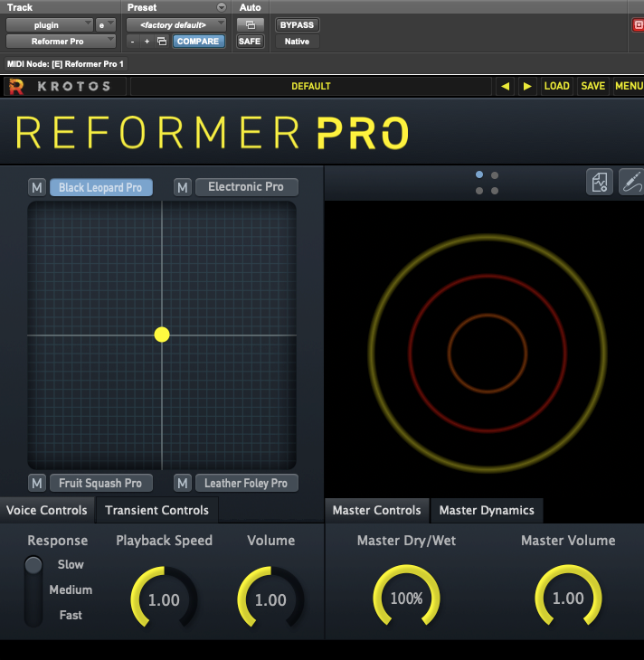Open the analysis file library icon

point(600,183)
